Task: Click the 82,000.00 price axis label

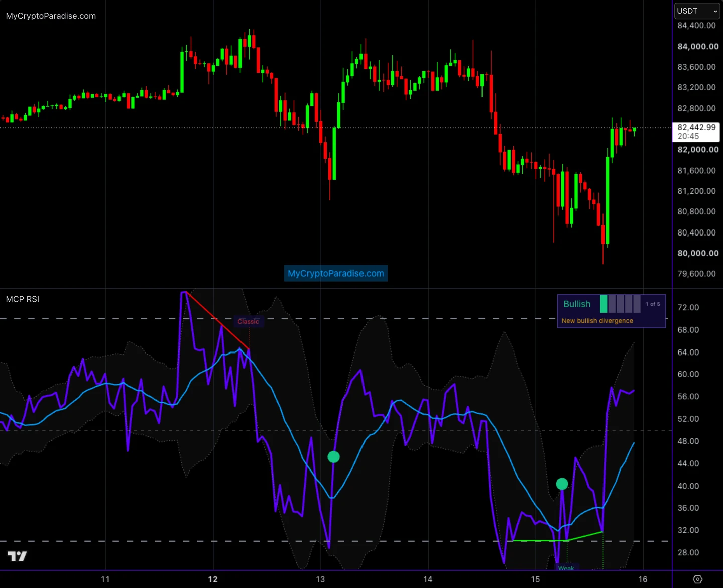Action: 698,150
